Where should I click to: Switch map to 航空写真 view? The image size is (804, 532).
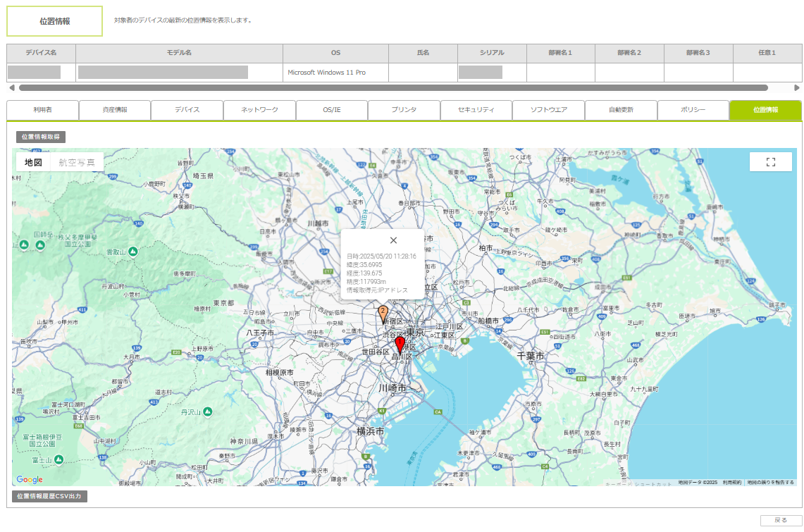[x=78, y=162]
